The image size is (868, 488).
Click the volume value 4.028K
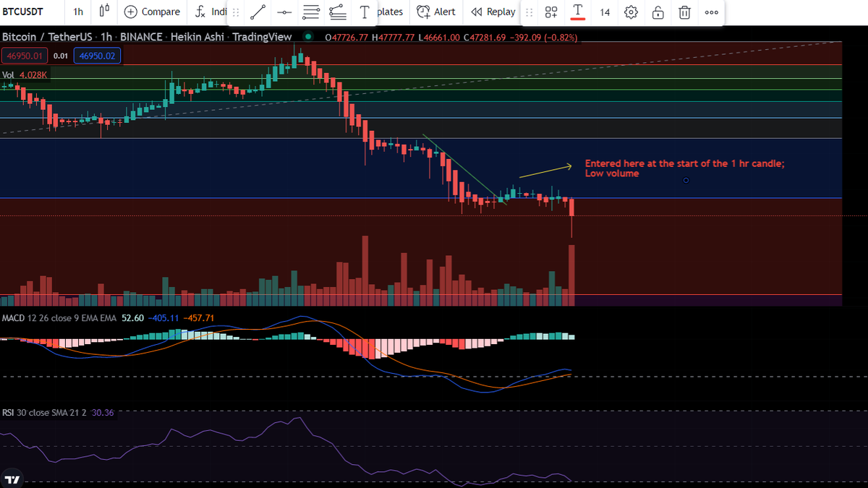[x=33, y=74]
